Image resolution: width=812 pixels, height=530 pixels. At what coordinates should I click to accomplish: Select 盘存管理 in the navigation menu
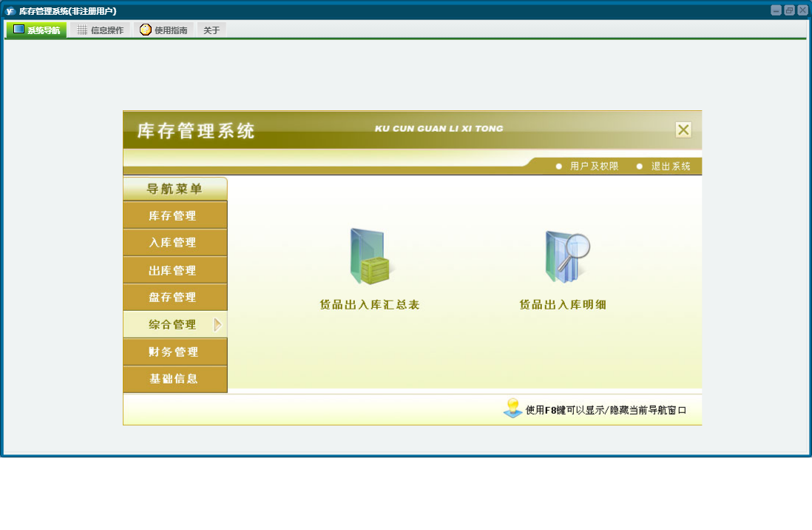[x=175, y=297]
